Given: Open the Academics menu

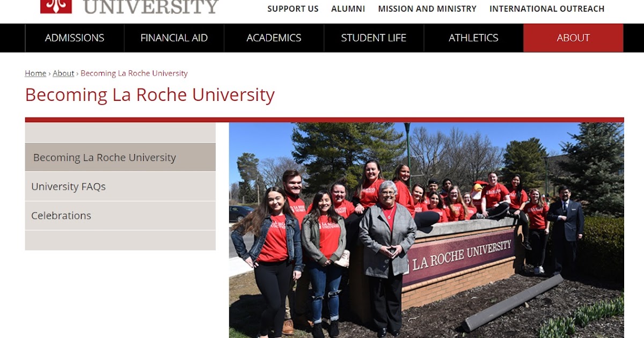Looking at the screenshot, I should point(274,38).
